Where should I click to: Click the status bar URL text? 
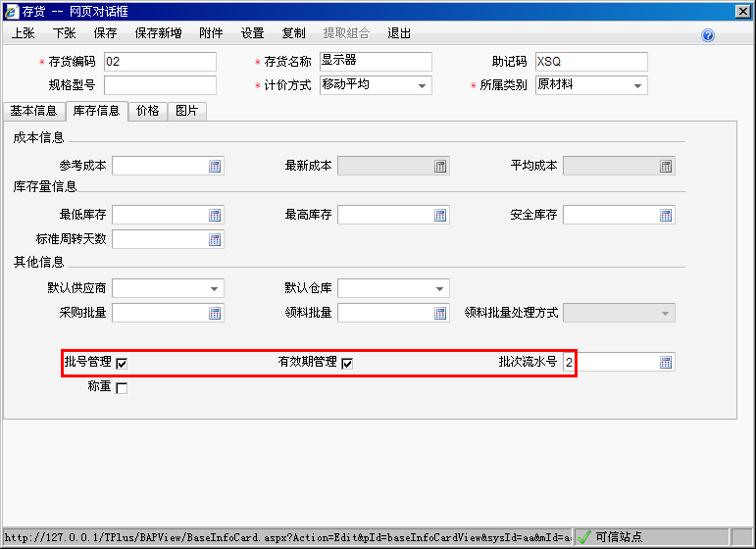click(x=288, y=537)
